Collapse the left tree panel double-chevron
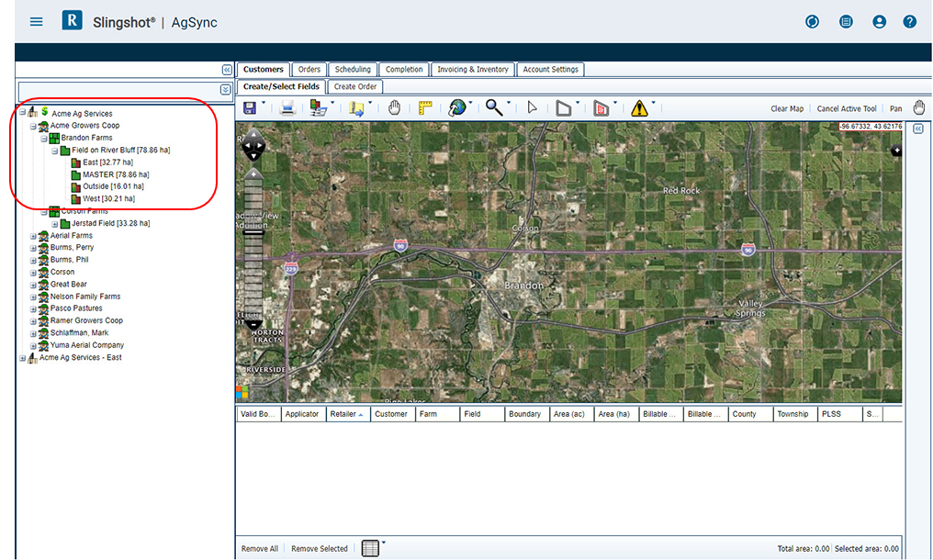 click(227, 70)
